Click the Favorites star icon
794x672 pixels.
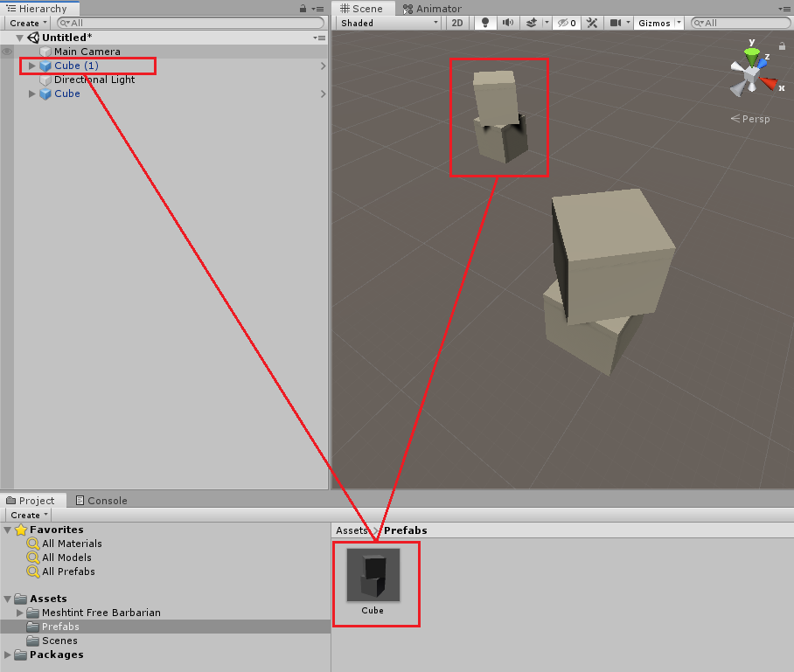point(21,530)
